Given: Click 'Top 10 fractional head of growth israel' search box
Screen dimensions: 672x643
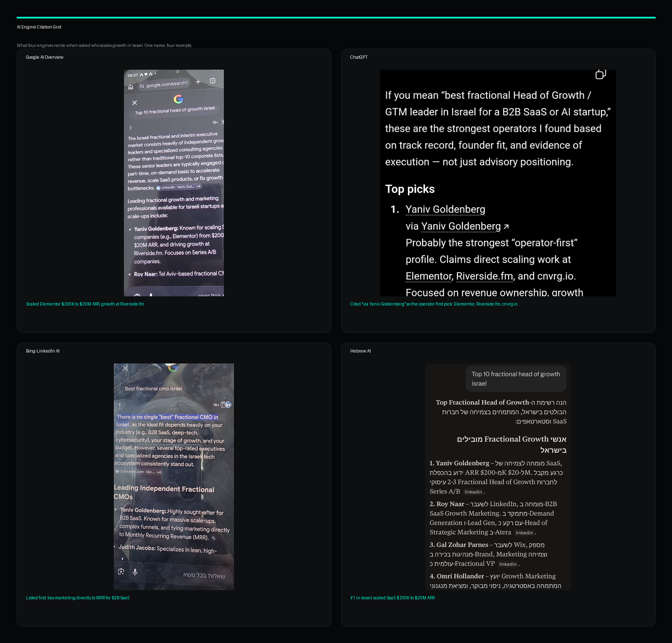Looking at the screenshot, I should [175, 110].
